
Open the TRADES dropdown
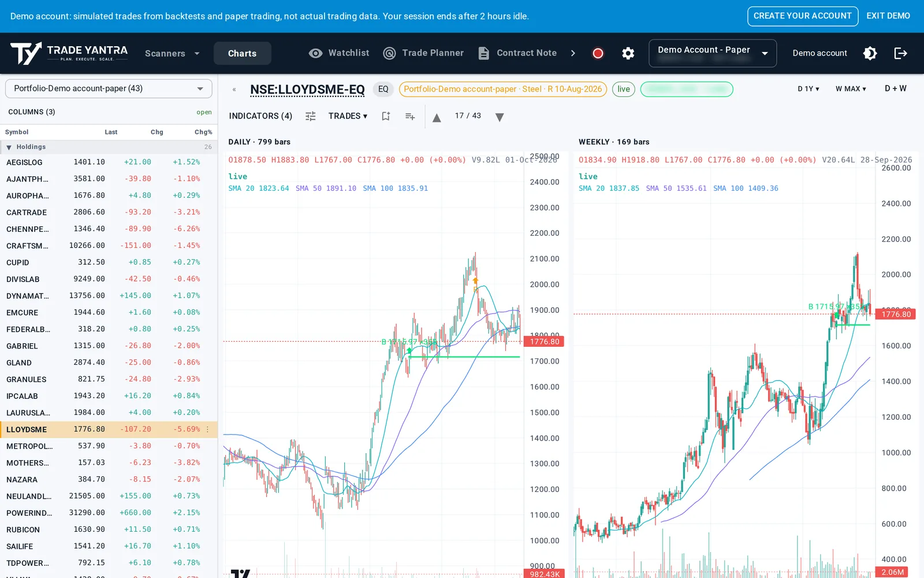348,116
